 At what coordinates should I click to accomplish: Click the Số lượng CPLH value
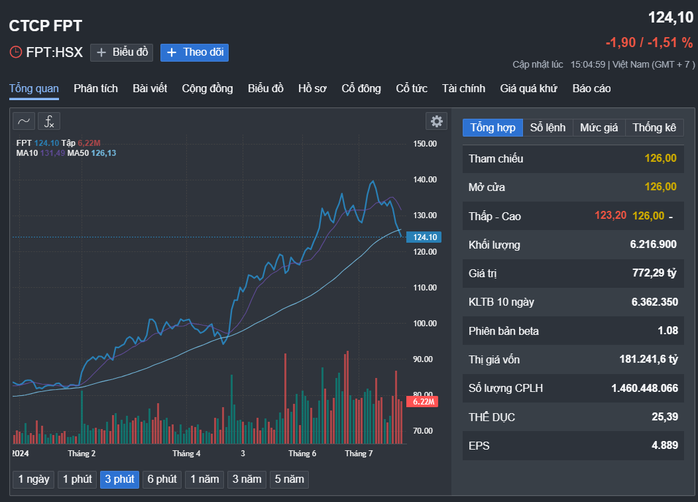[x=645, y=388]
